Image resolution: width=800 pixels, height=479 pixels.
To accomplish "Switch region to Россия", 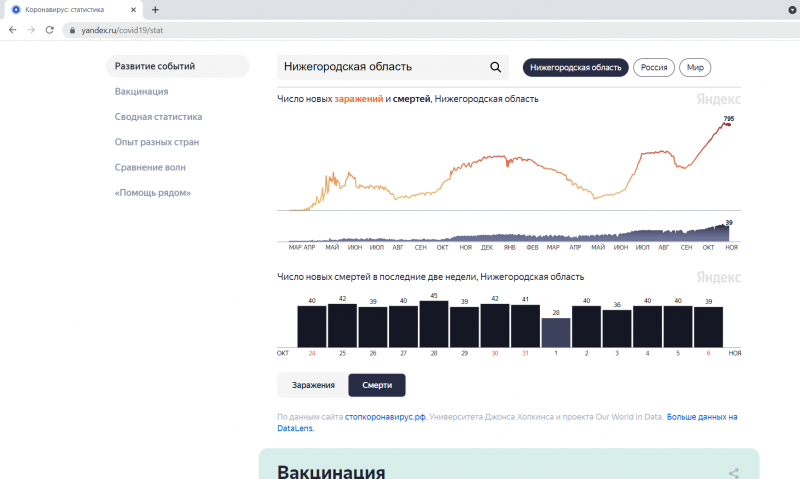I will [x=654, y=67].
